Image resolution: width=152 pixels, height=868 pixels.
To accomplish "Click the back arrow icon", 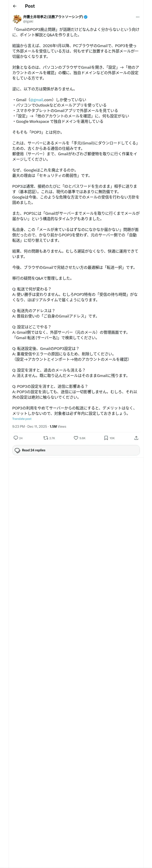I will click(x=14, y=6).
